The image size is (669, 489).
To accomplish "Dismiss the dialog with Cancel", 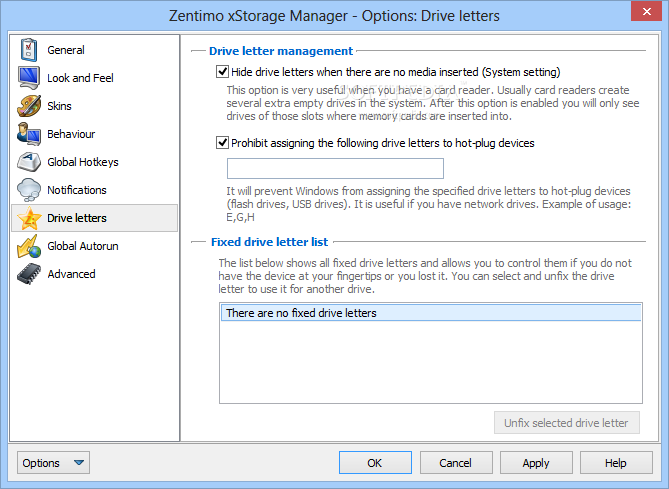I will (x=456, y=463).
